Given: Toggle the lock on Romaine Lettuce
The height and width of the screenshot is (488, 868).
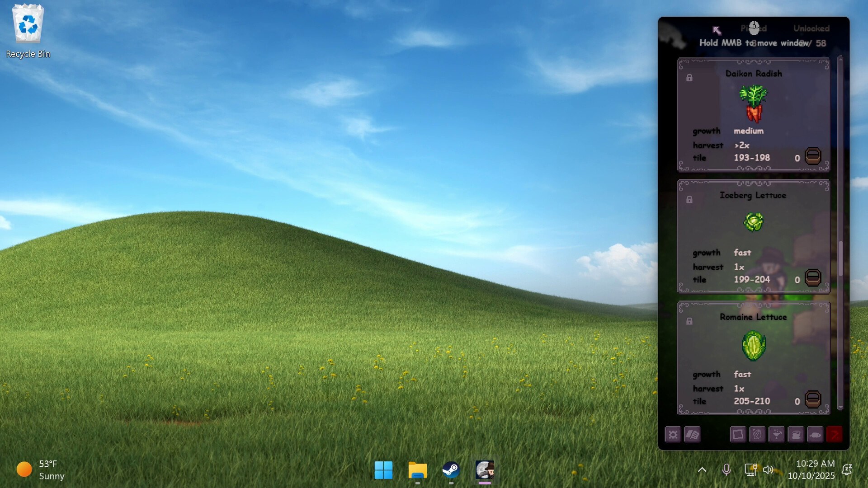Looking at the screenshot, I should point(689,321).
